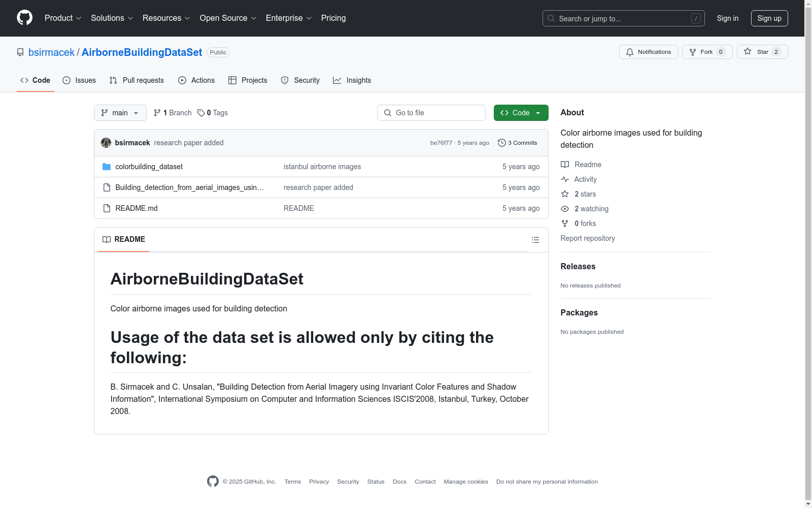Click the file icon for README.md

pos(107,208)
